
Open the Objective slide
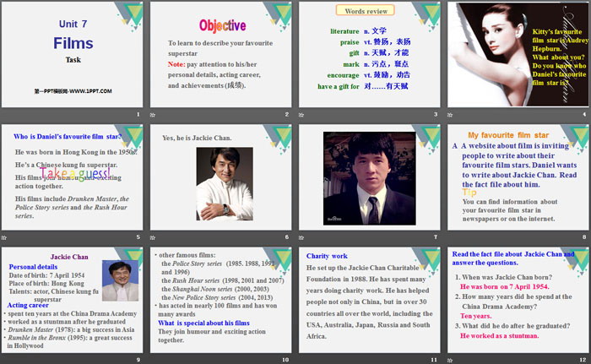[221, 59]
